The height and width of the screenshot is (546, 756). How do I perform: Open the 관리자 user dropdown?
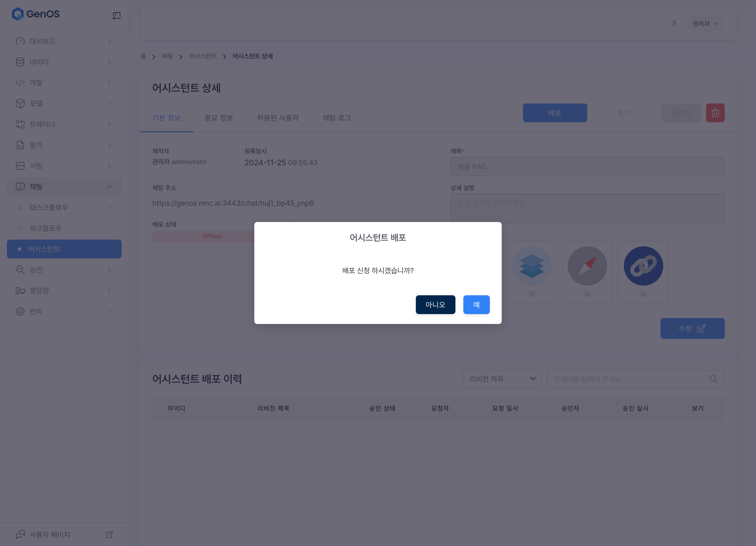tap(705, 24)
